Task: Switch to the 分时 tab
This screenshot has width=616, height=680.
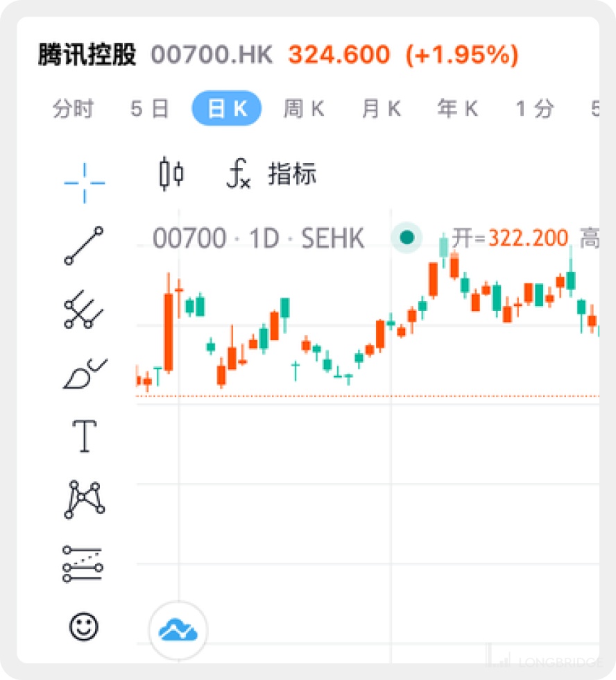Action: coord(73,109)
